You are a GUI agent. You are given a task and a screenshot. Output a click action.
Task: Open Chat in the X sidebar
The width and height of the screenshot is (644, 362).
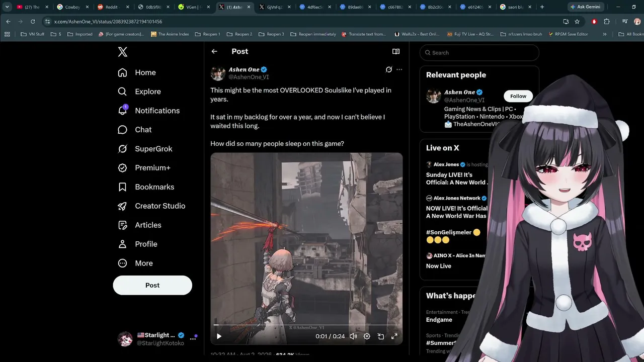(134, 130)
